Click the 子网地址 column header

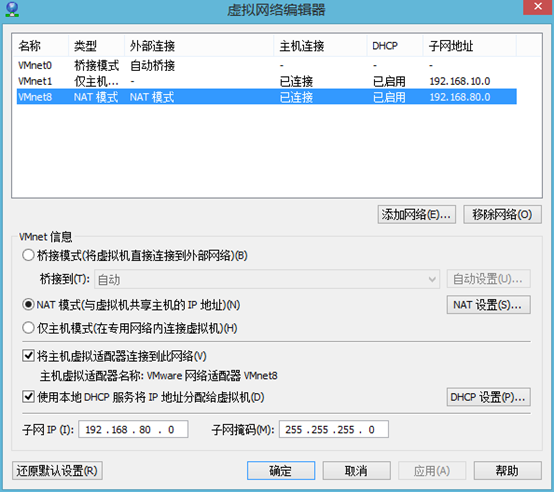pyautogui.click(x=470, y=46)
